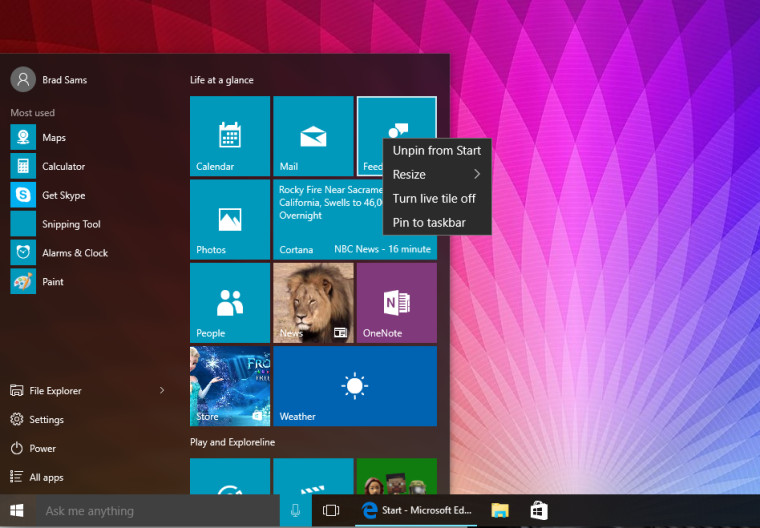This screenshot has width=760, height=528.
Task: Open the Minecraft characters game tile
Action: (x=396, y=477)
